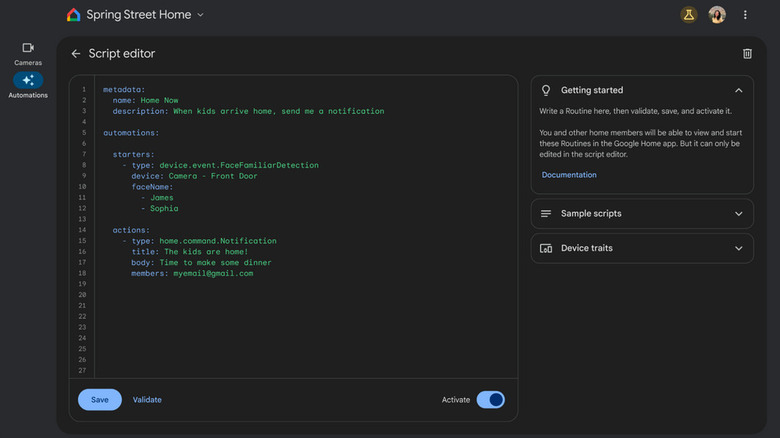Image resolution: width=780 pixels, height=438 pixels.
Task: Go to Automations in the sidebar
Action: (x=28, y=86)
